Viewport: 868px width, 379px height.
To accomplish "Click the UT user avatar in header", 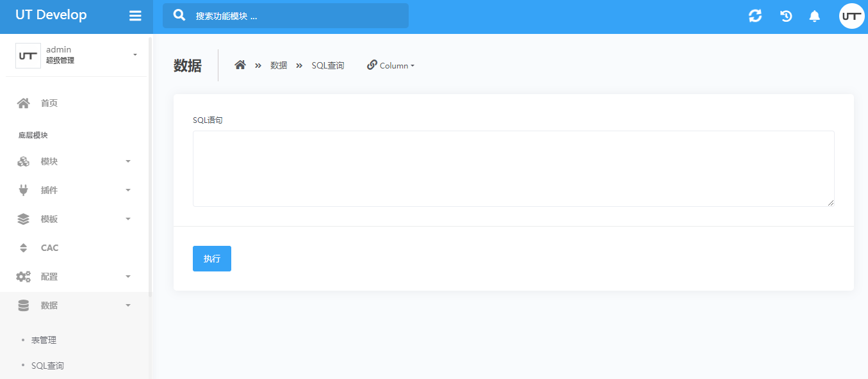I will point(851,16).
